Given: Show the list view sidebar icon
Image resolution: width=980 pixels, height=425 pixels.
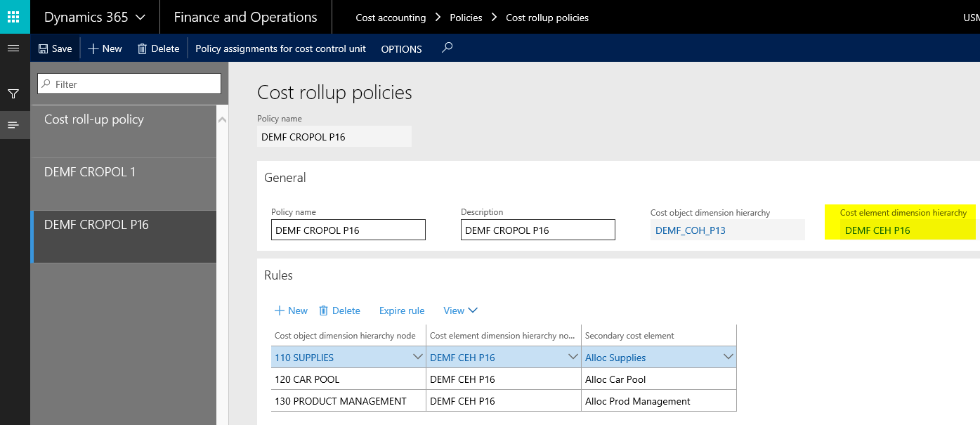Looking at the screenshot, I should pyautogui.click(x=13, y=125).
